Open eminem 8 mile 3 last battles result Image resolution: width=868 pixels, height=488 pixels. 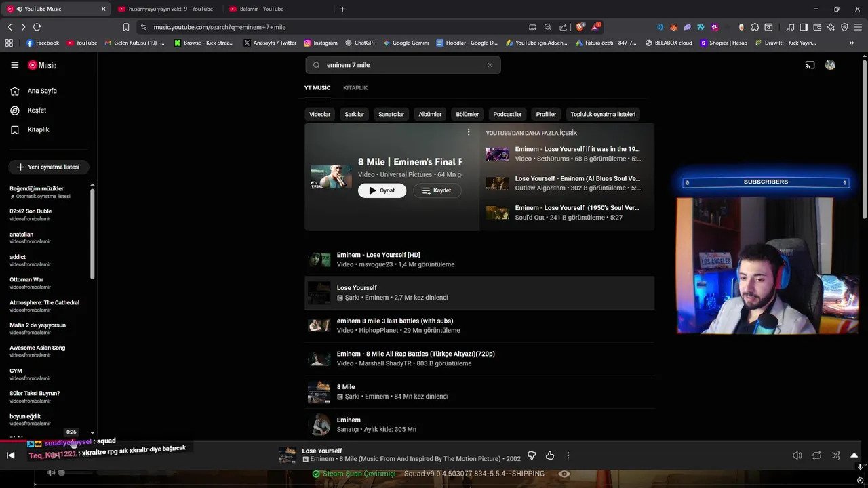[x=479, y=325]
